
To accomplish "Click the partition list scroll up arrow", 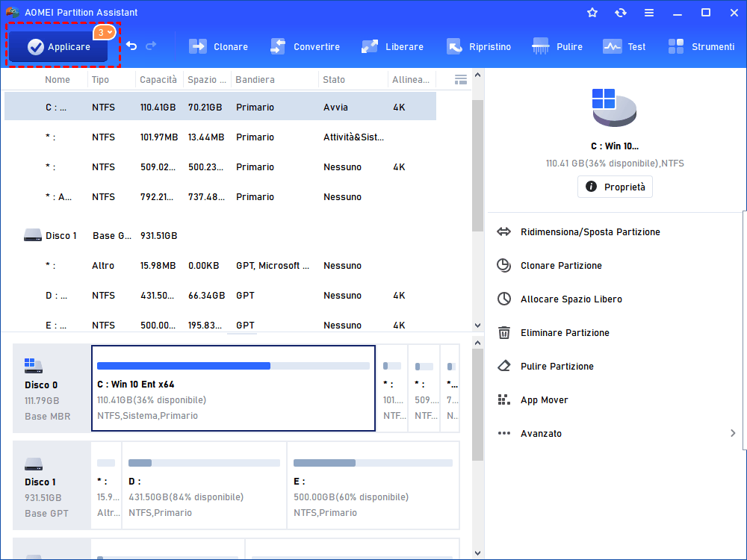I will pyautogui.click(x=477, y=75).
